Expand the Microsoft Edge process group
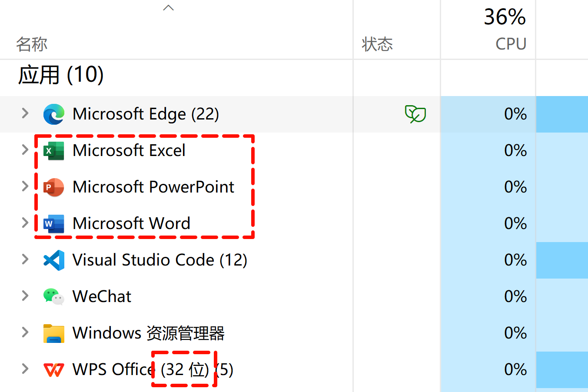The image size is (588, 392). click(25, 113)
